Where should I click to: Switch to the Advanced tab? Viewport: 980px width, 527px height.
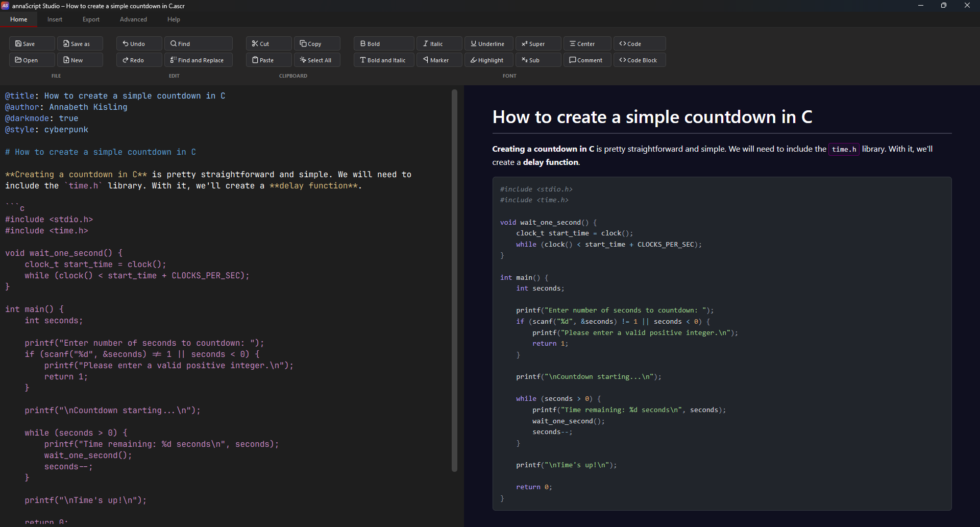click(x=133, y=19)
